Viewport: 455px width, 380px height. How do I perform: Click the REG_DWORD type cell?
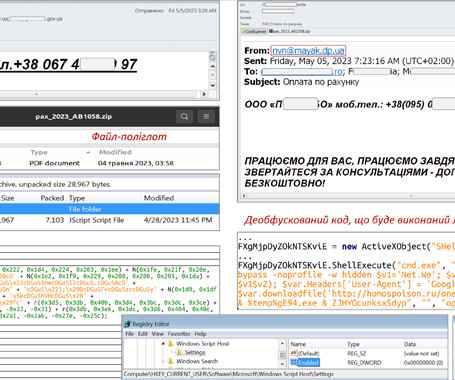click(x=364, y=362)
